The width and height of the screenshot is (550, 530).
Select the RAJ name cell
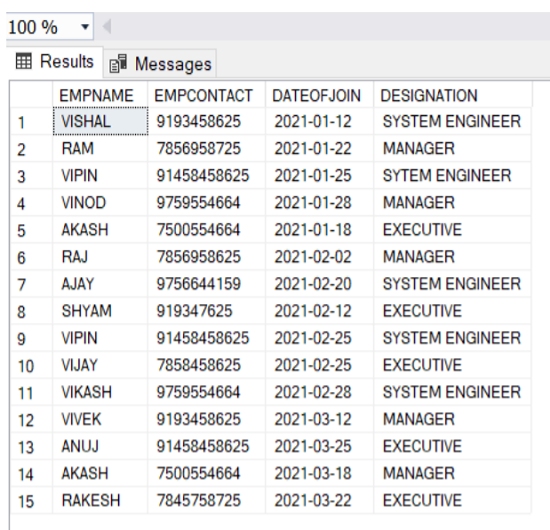pos(100,257)
